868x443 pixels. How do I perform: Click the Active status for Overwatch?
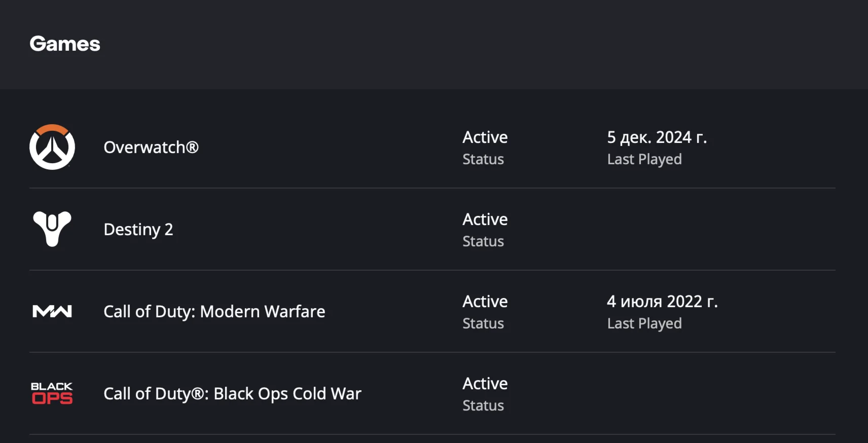(x=485, y=137)
